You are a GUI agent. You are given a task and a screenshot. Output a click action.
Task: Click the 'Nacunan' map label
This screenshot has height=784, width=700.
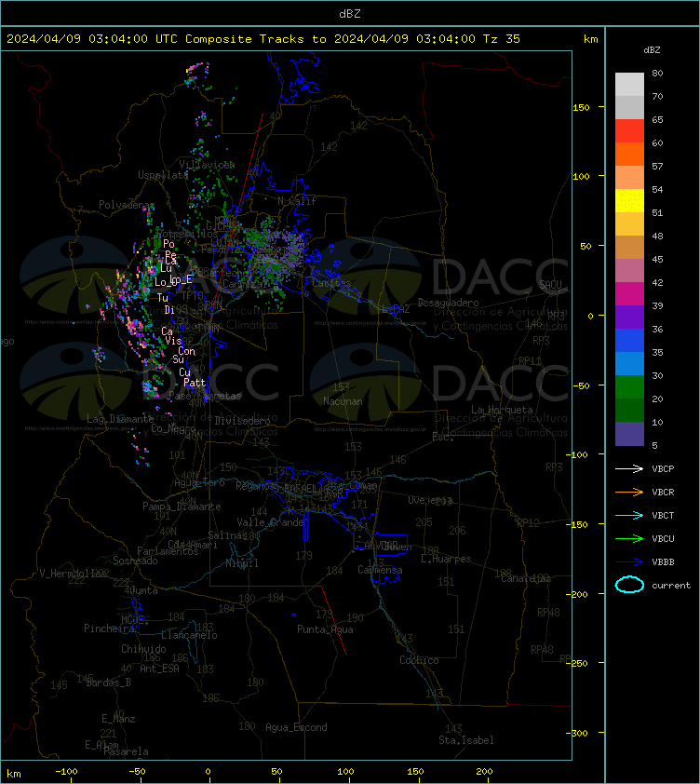tap(343, 401)
